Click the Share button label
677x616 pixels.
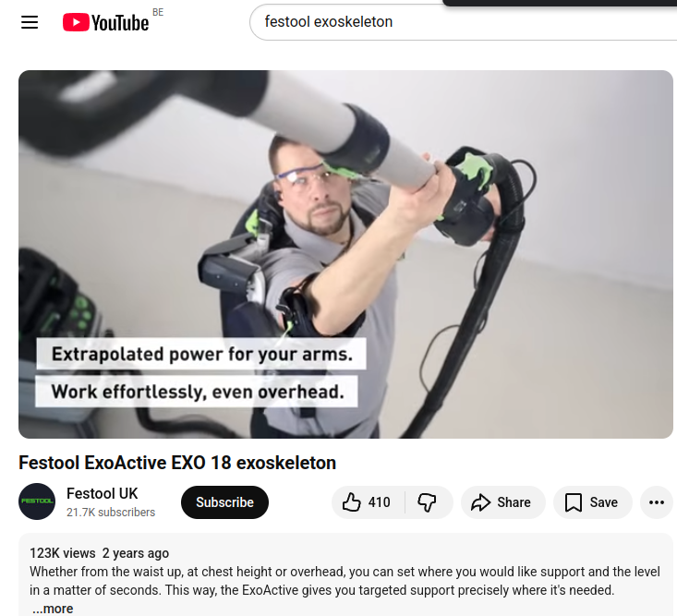[514, 502]
